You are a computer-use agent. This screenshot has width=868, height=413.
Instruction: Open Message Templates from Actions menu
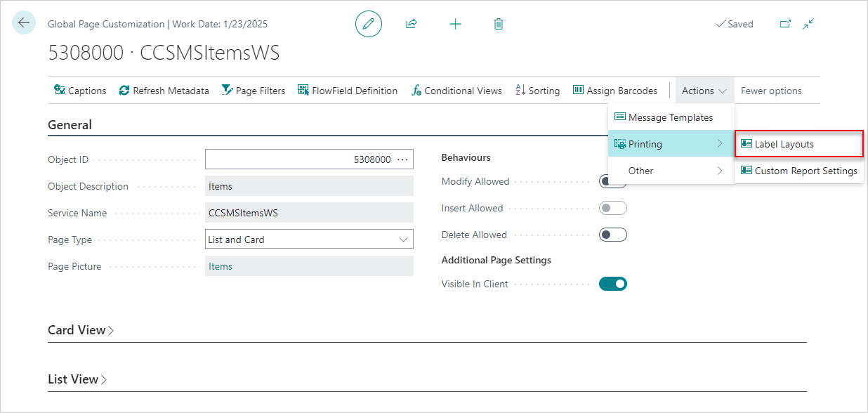671,117
